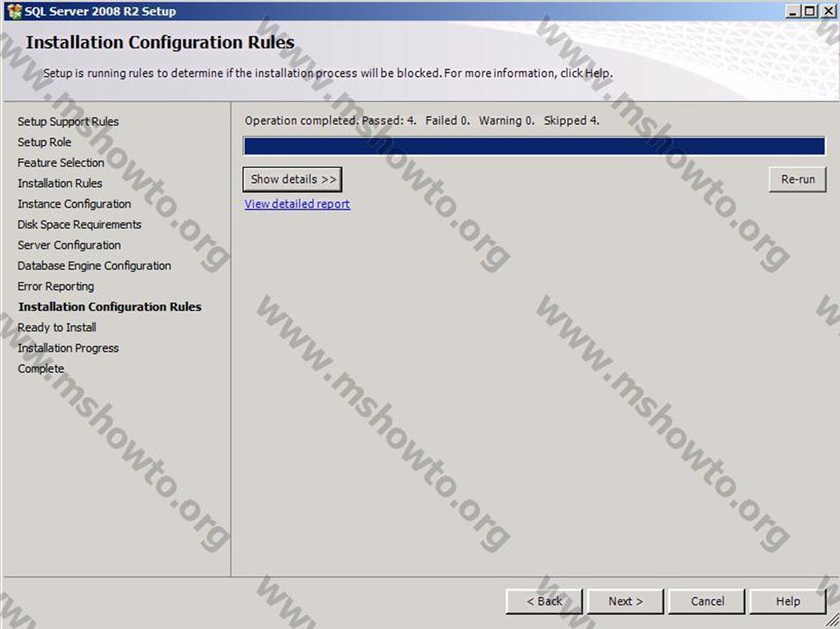
Task: Click the 'Setup is running rules' description text
Action: point(328,73)
